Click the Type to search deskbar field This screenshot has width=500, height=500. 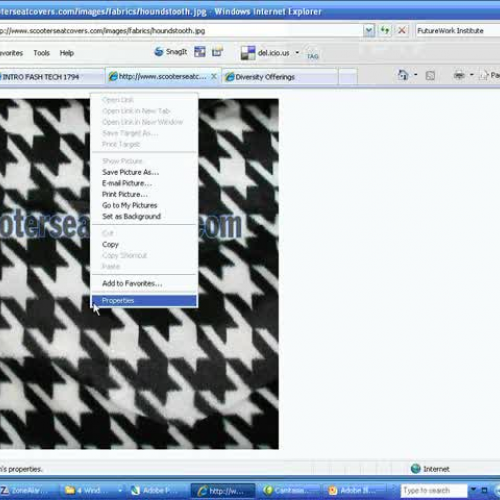click(433, 490)
